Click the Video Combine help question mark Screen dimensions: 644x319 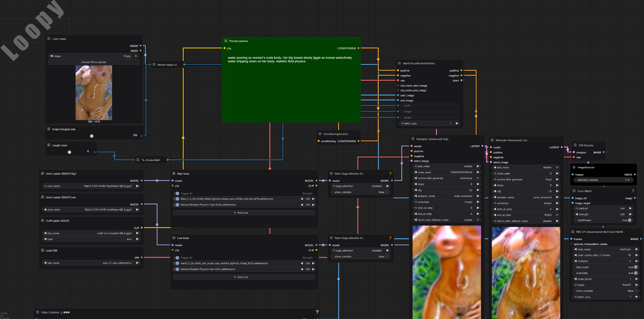click(317, 312)
